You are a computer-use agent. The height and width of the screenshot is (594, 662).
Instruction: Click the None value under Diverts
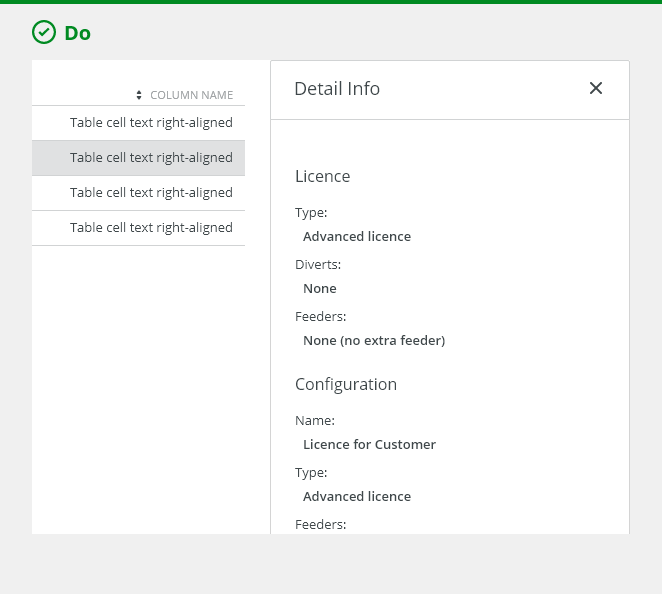pyautogui.click(x=320, y=289)
